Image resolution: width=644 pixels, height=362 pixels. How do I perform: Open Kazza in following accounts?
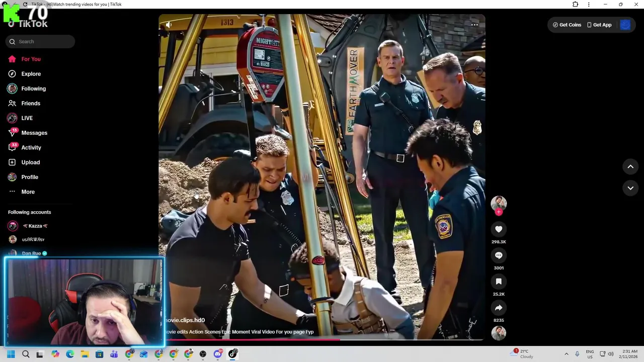point(29,226)
